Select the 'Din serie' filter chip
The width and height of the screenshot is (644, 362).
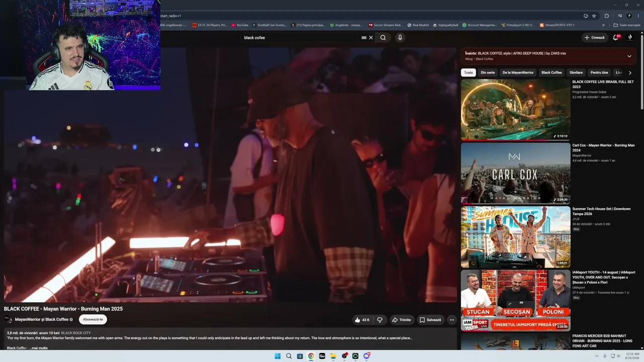tap(488, 73)
